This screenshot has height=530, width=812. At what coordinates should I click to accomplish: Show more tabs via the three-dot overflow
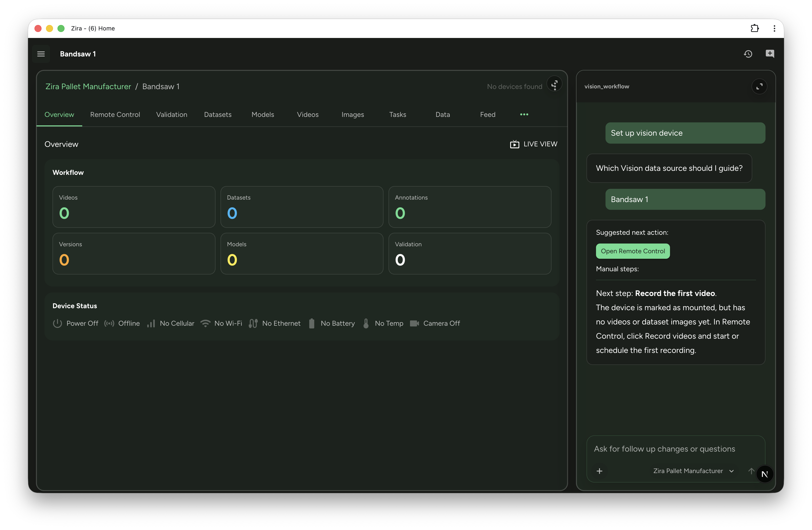[524, 115]
